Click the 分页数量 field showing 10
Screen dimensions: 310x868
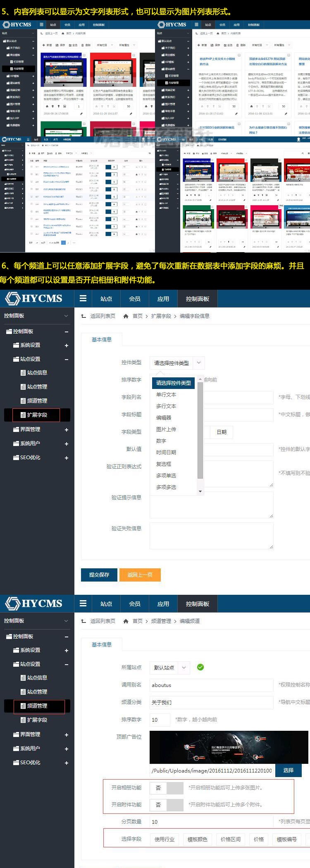point(211,822)
